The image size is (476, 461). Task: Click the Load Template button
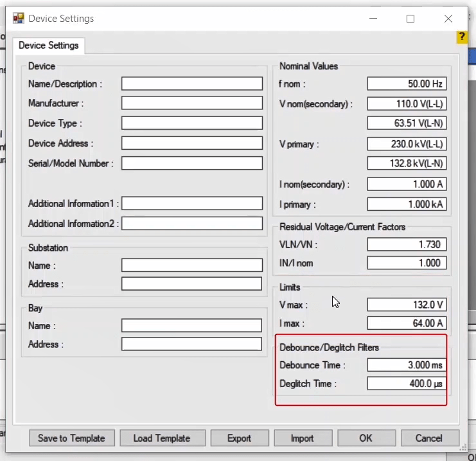163,438
